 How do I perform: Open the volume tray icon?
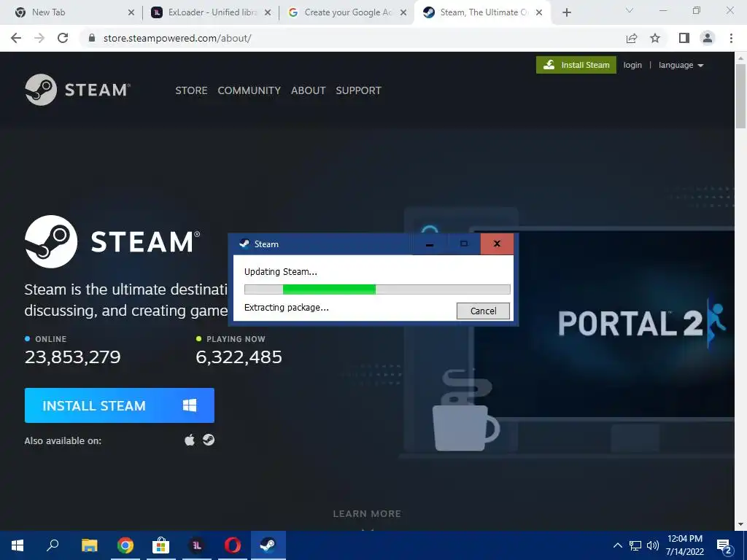point(653,545)
